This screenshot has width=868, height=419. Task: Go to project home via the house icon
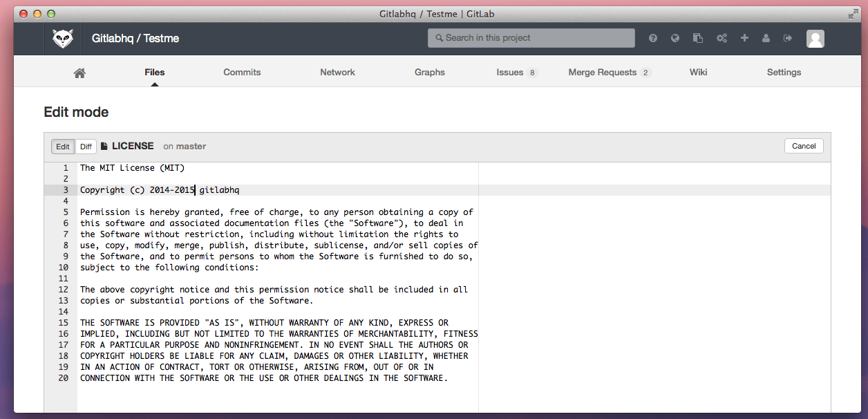point(79,72)
